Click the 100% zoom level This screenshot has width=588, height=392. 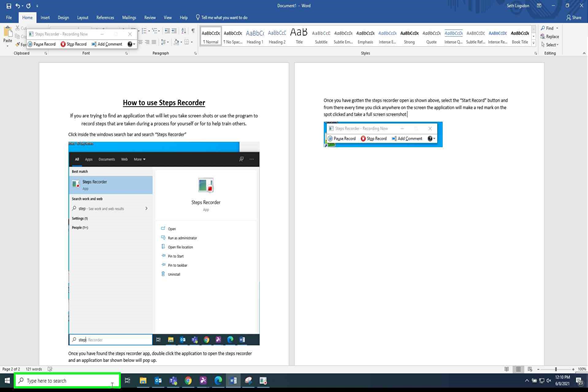582,369
